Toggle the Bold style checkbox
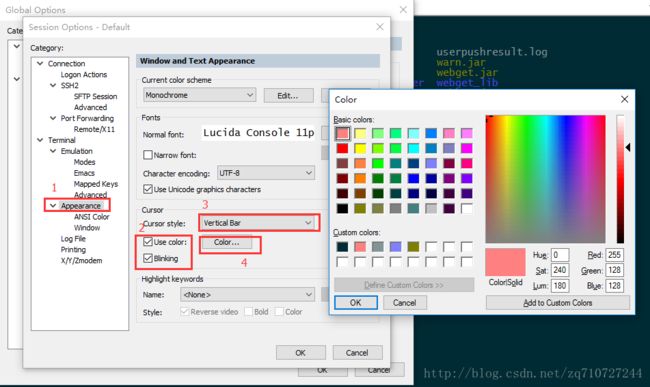The image size is (650, 387). pyautogui.click(x=249, y=312)
